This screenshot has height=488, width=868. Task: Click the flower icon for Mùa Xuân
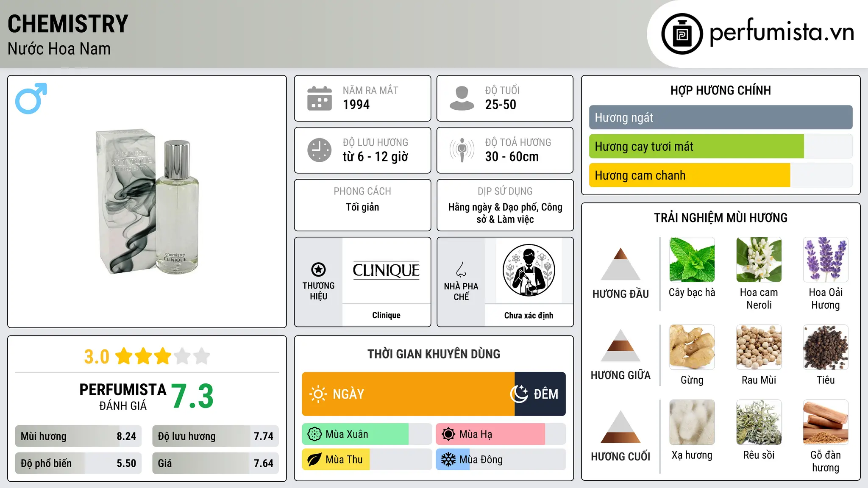[x=314, y=434]
